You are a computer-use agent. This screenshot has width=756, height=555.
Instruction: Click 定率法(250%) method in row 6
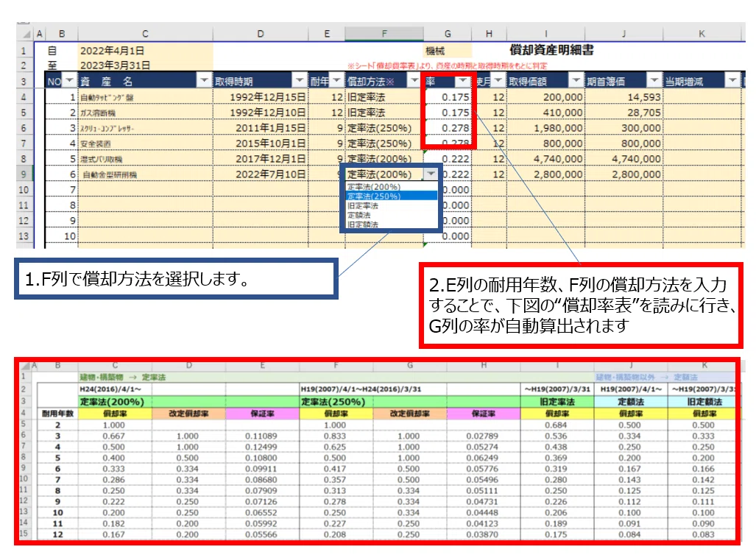click(x=380, y=128)
